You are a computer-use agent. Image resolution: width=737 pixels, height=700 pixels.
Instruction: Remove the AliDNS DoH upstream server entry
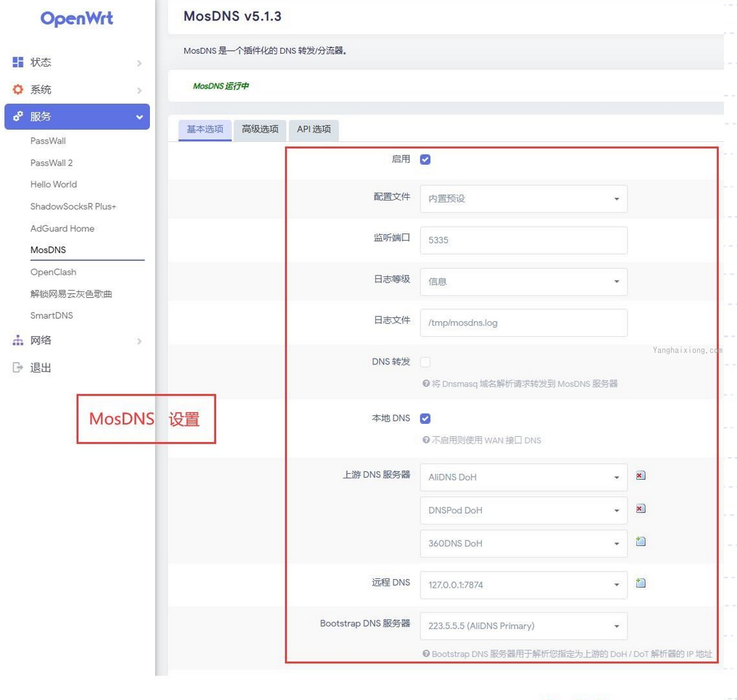[641, 476]
